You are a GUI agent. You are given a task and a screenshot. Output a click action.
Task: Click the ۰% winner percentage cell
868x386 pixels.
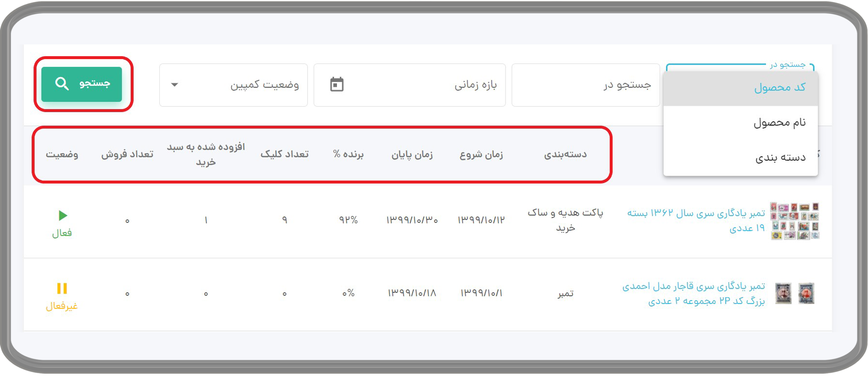[348, 293]
